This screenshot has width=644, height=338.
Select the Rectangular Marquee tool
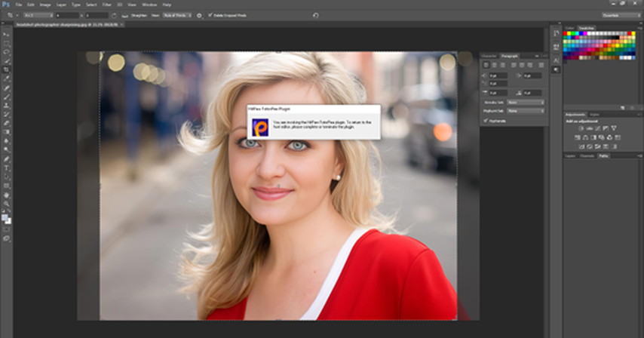coord(6,43)
